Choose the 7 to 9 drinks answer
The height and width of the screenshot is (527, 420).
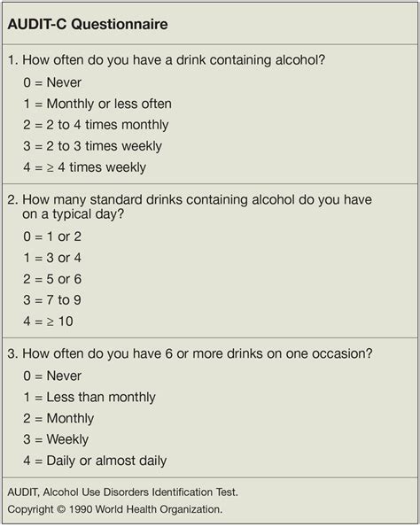coord(52,300)
